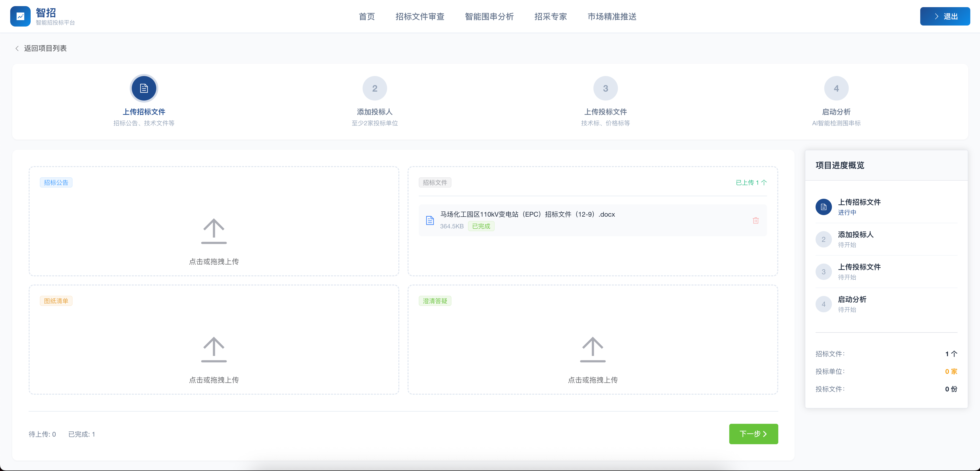
Task: Select 招采专家 in navigation
Action: 551,16
